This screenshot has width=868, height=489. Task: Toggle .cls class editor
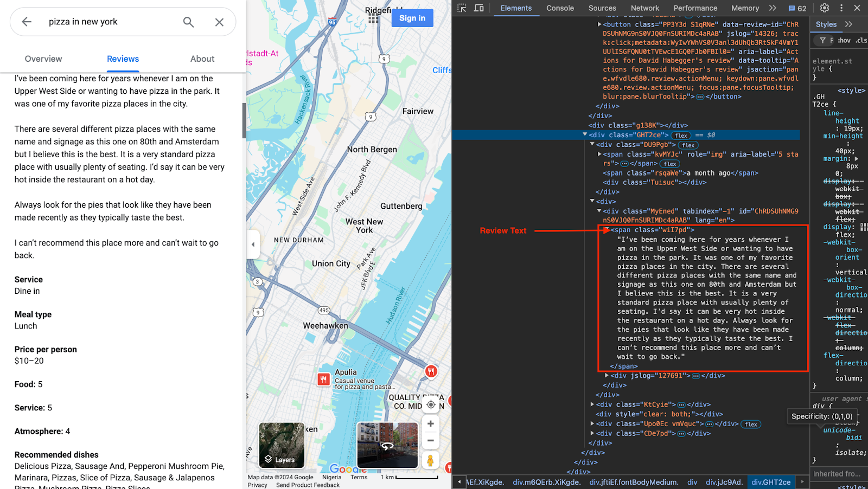click(861, 41)
